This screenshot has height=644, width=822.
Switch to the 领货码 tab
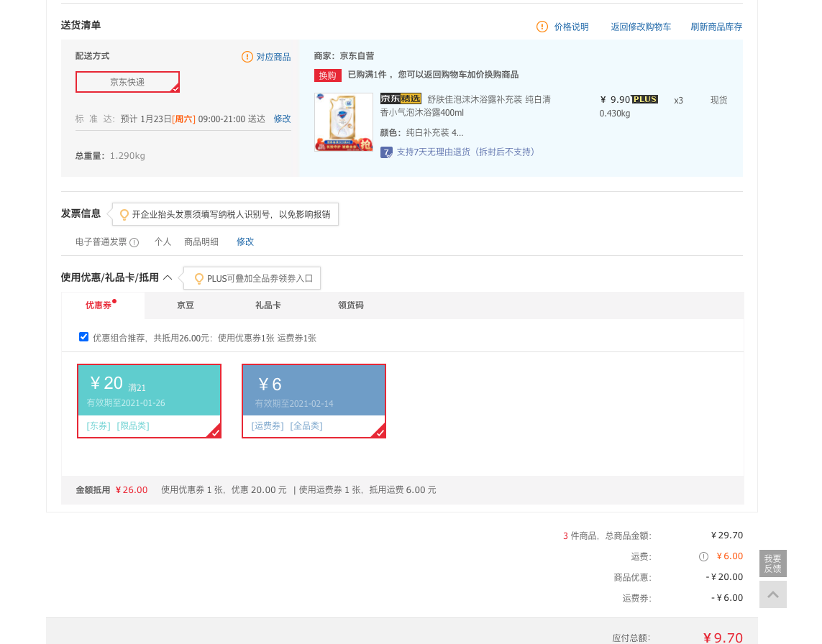click(351, 305)
